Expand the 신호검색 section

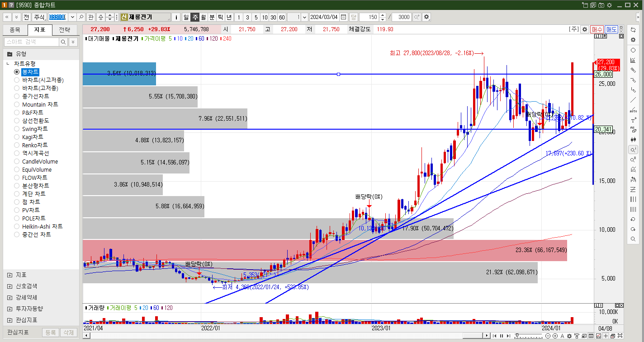point(9,286)
